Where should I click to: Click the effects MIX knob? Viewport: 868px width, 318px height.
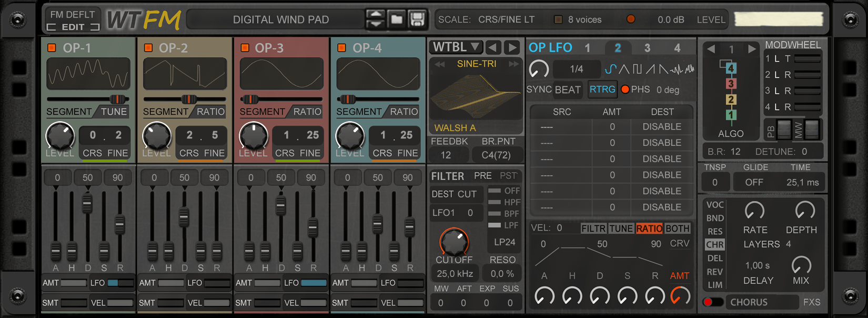801,264
